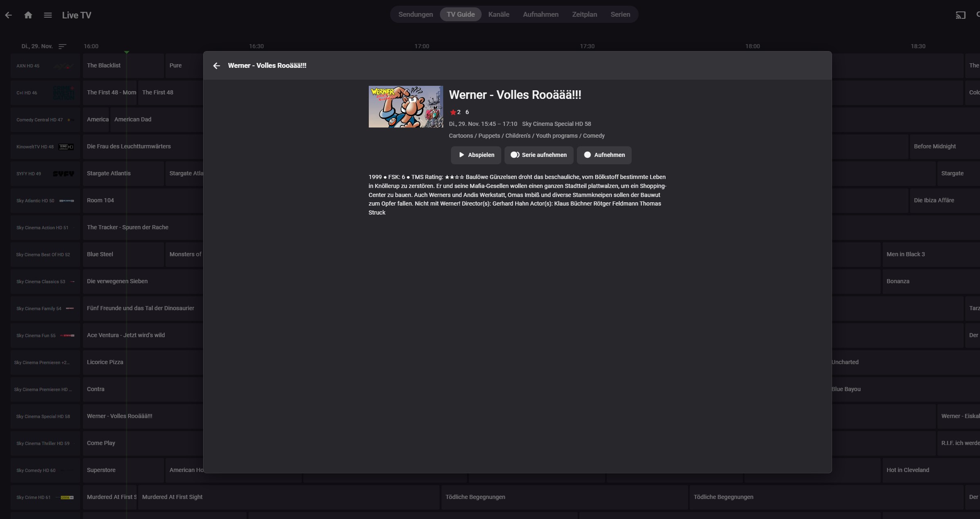Select the Aufnahmen tab

tap(540, 15)
